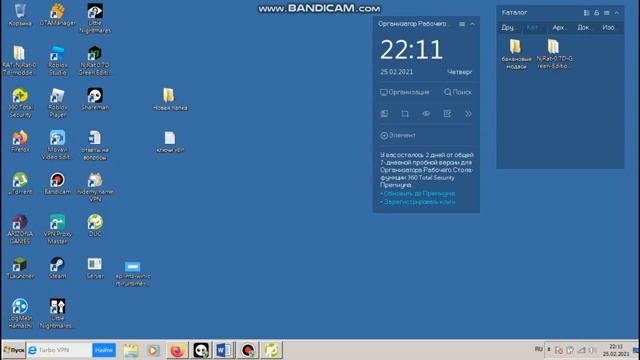Click Поиск search in organizer widget
Image resolution: width=640 pixels, height=360 pixels.
pos(458,92)
